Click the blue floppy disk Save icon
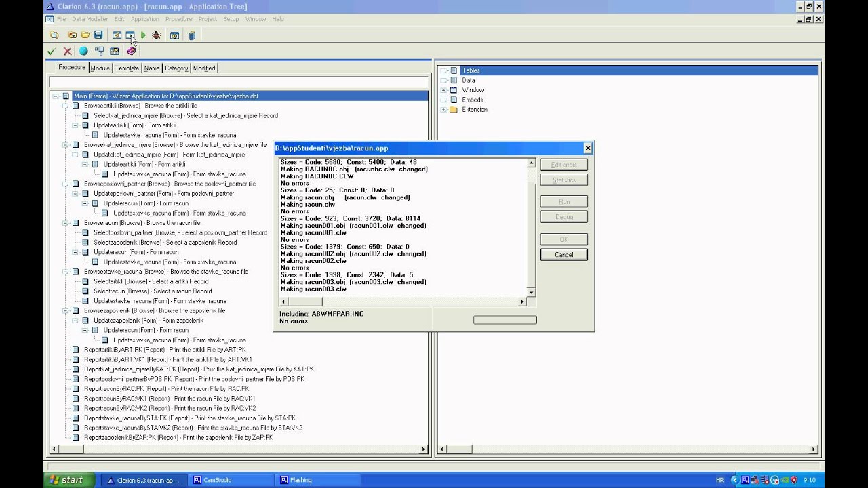Image resolution: width=868 pixels, height=488 pixels. tap(98, 35)
